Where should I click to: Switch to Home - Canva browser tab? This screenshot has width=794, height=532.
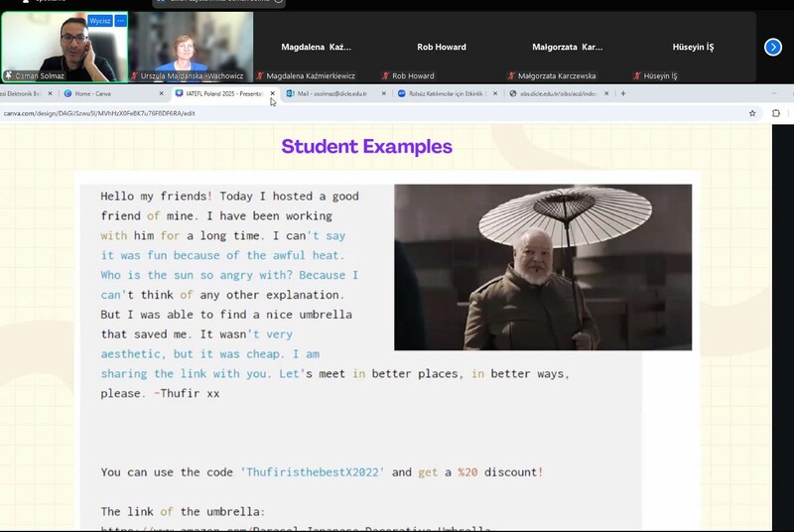pyautogui.click(x=114, y=93)
